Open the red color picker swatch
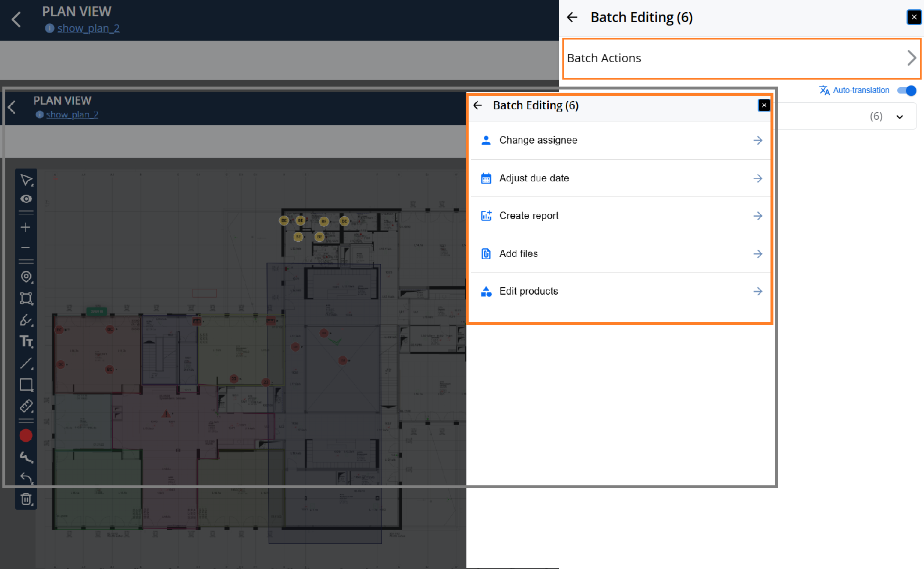 (26, 435)
